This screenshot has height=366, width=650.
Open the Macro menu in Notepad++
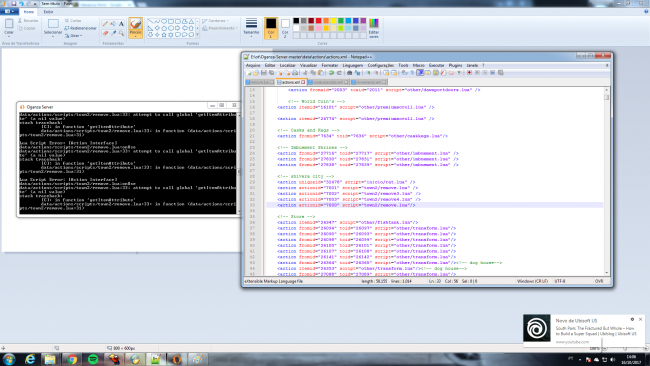[418, 65]
